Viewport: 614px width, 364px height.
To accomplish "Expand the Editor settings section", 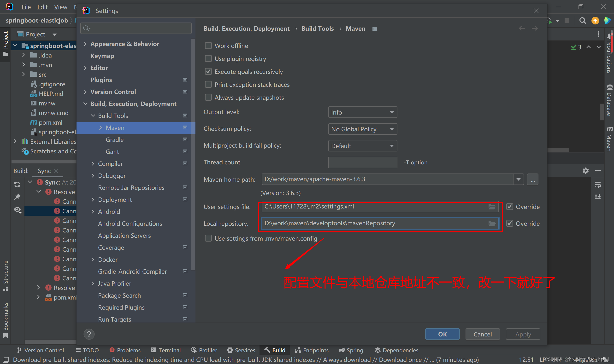I will coord(85,68).
